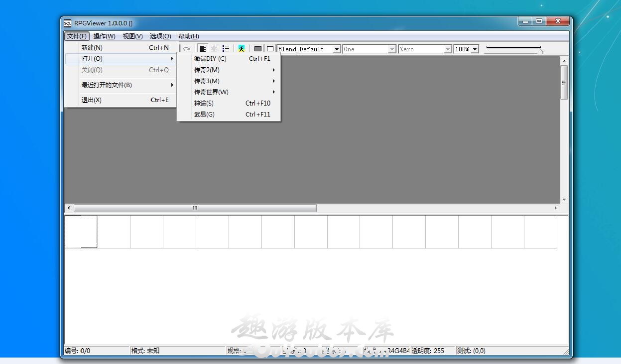
Task: Click the RPGViewer title bar app icon
Action: (68, 23)
